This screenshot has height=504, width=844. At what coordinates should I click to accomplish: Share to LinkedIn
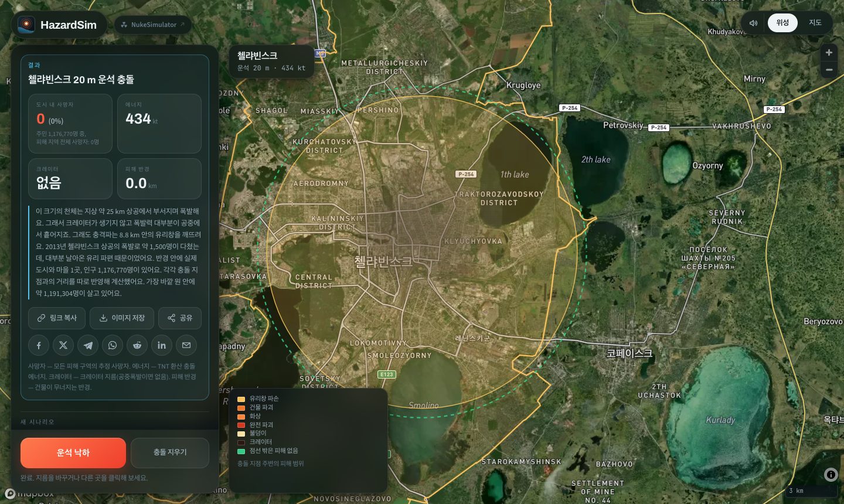(x=162, y=345)
